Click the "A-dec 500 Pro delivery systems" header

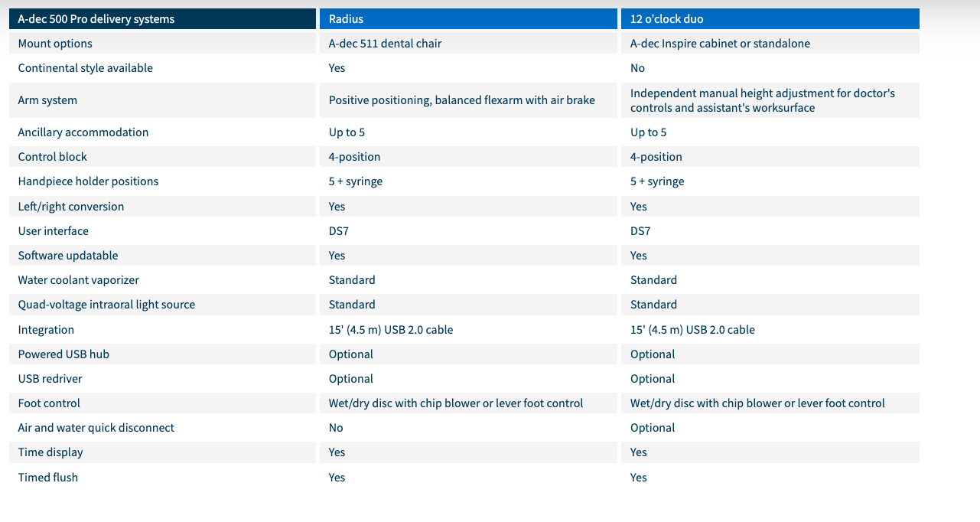click(x=96, y=18)
